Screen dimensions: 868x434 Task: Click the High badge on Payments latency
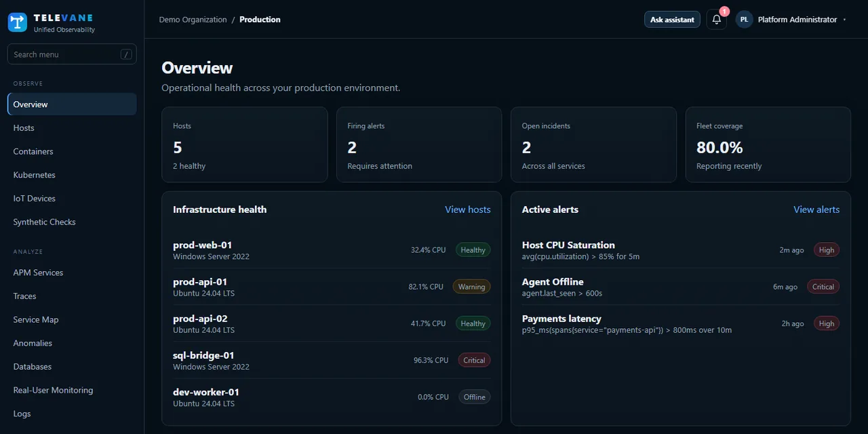(827, 323)
